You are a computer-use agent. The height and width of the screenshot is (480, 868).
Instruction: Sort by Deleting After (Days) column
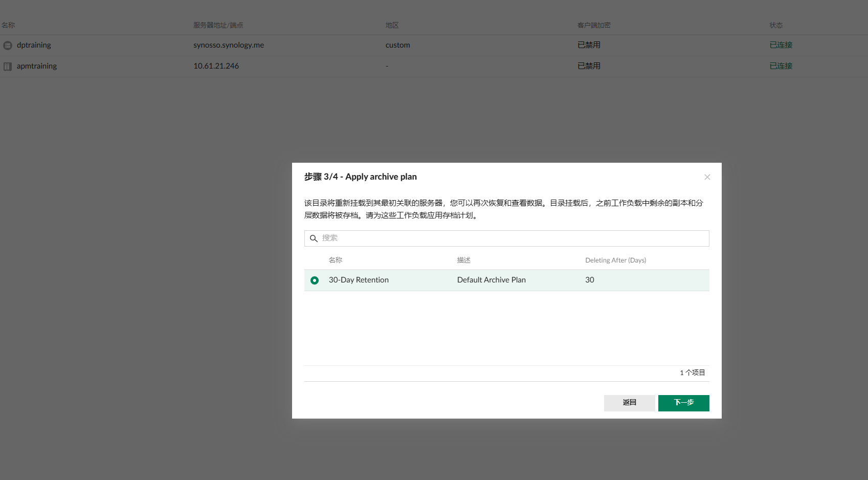tap(615, 260)
